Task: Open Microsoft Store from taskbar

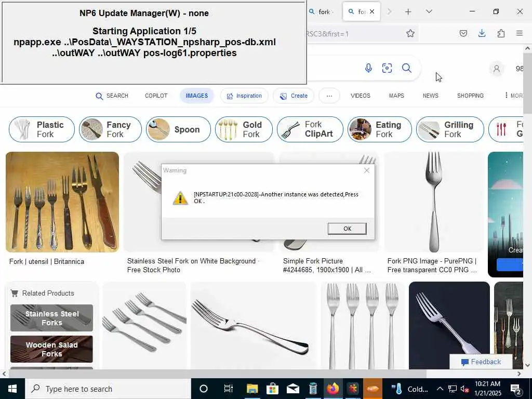Action: (x=272, y=389)
